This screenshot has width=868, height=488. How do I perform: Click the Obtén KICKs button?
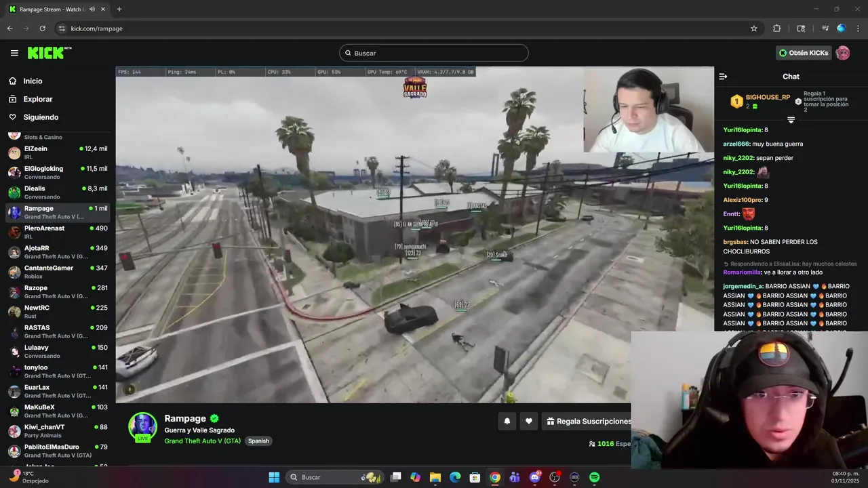click(804, 53)
